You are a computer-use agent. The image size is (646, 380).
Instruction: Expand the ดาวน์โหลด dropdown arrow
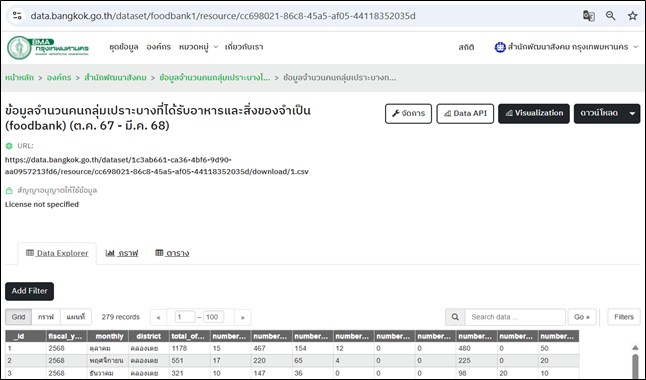click(x=632, y=114)
